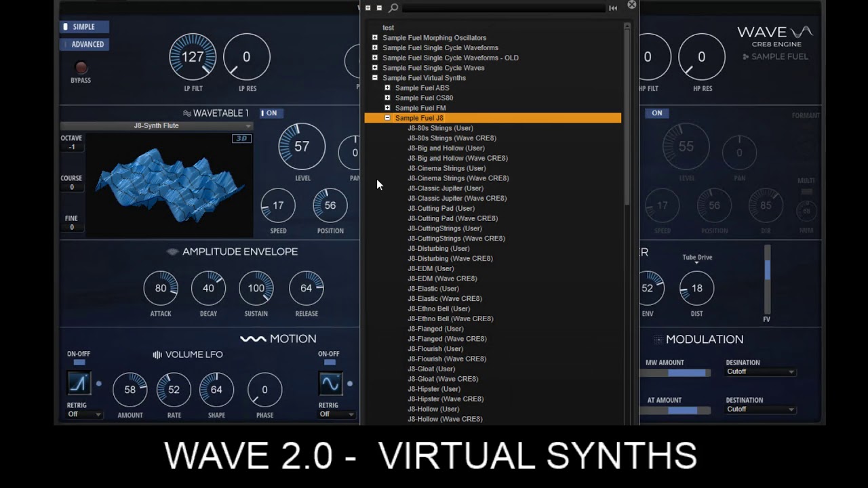Open the Tube Drive type dropdown
The width and height of the screenshot is (868, 488).
[696, 258]
